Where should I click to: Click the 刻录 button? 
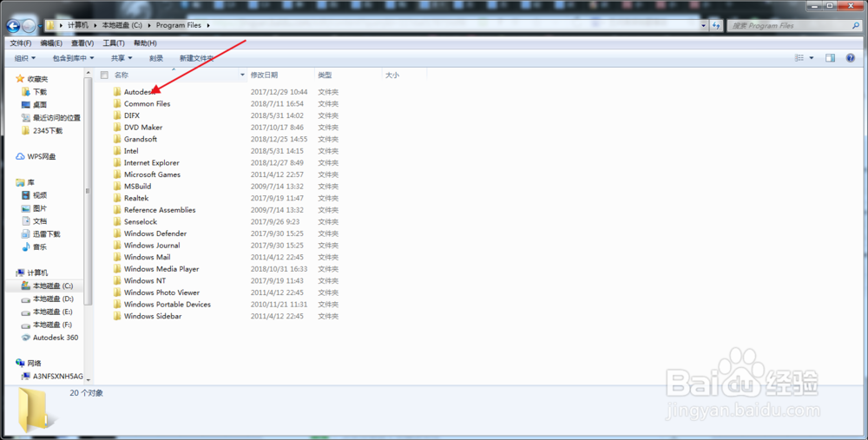[156, 58]
